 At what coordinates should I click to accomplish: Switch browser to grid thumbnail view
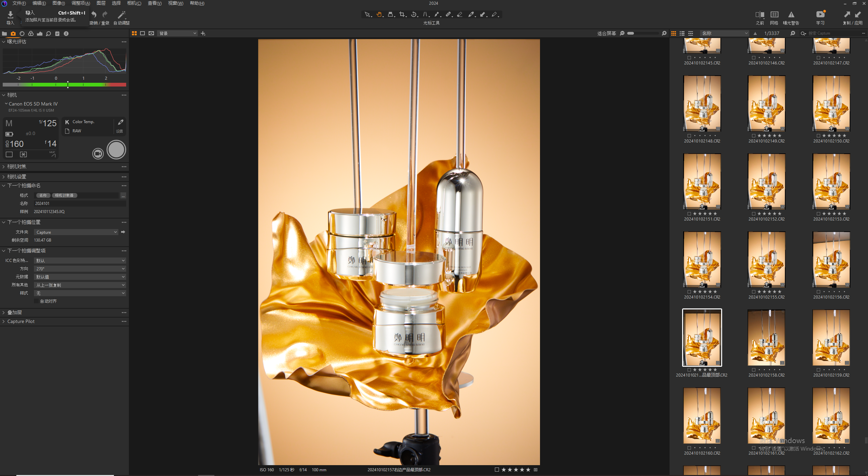coord(674,33)
